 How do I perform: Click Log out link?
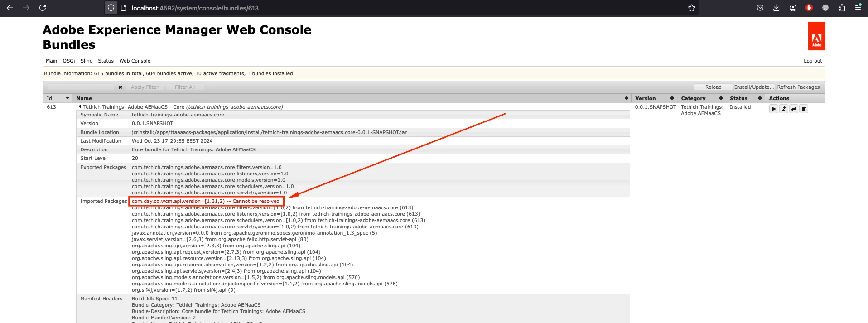point(813,61)
